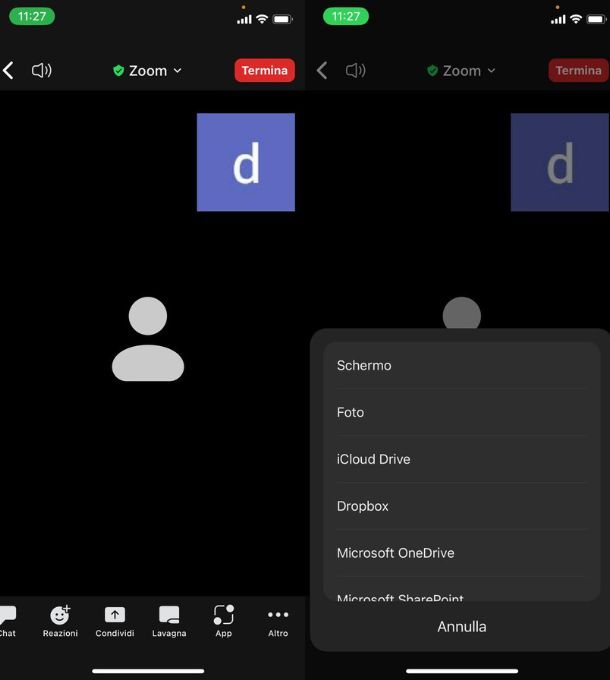Tap the dimmed 'd' thumbnail in right screen
Image resolution: width=610 pixels, height=680 pixels.
pos(560,162)
